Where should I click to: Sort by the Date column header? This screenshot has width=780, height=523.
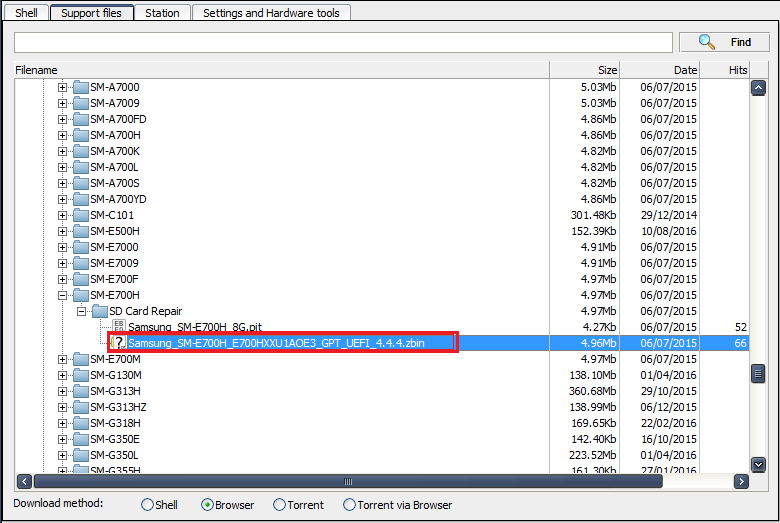pos(660,70)
